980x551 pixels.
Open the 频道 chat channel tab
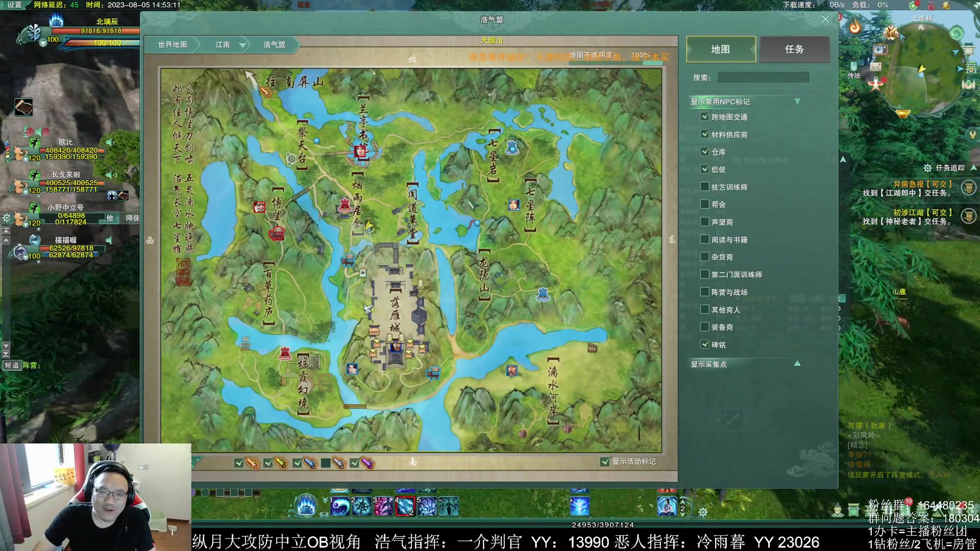coord(12,365)
